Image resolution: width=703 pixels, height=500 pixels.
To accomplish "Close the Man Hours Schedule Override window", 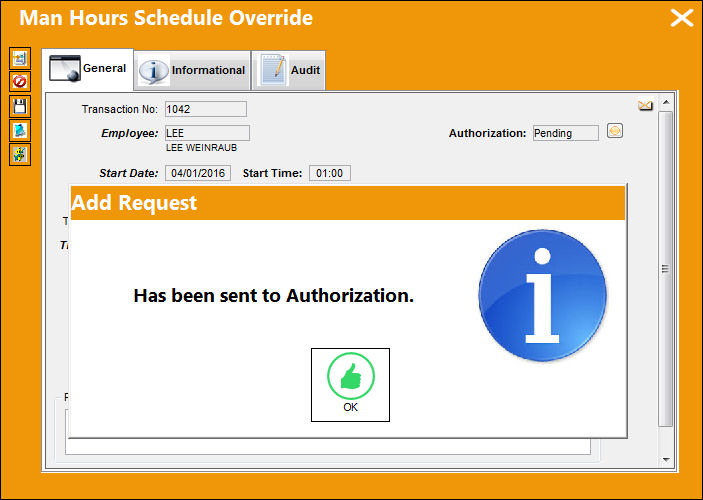I will click(681, 18).
